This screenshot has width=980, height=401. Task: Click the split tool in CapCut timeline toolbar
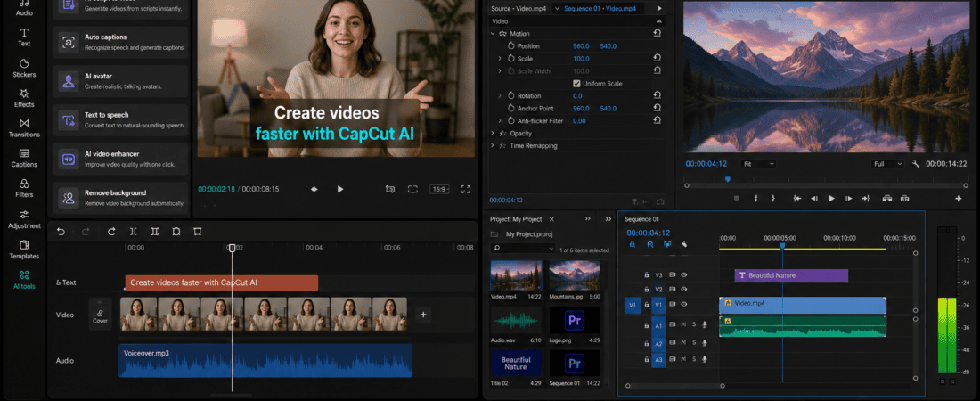pyautogui.click(x=133, y=232)
